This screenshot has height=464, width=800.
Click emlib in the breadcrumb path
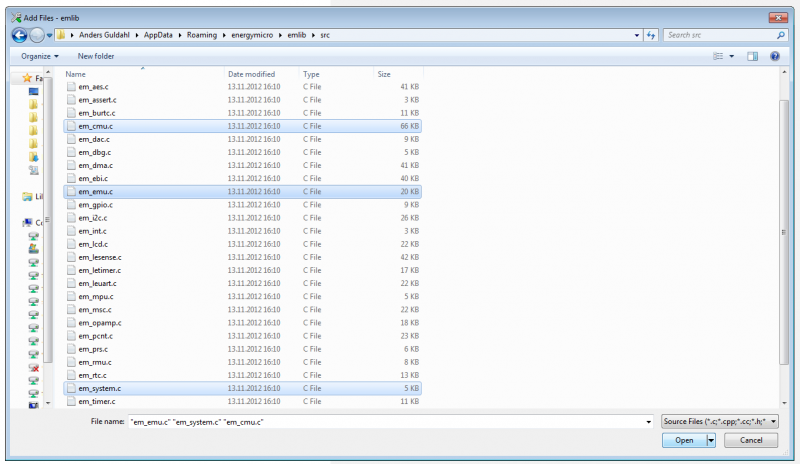click(x=296, y=35)
